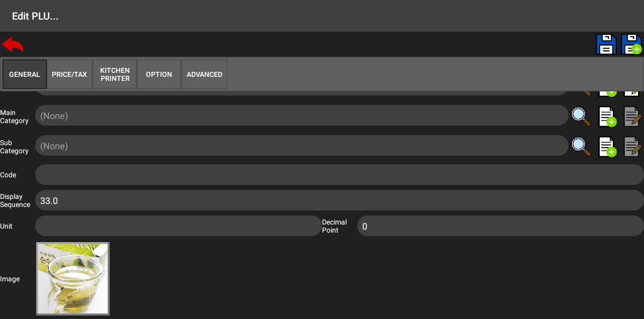Screen dimensions: 644x319
Task: Open the Advanced tab
Action: pos(204,74)
